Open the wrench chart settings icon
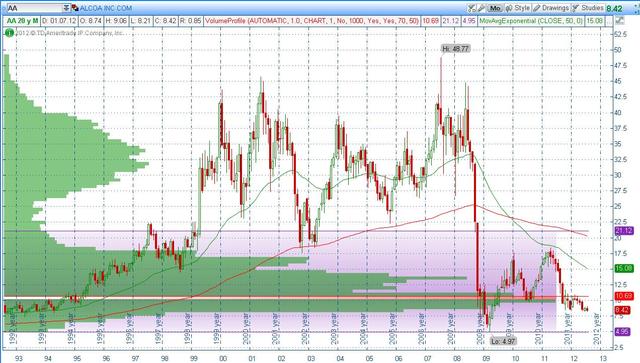Image resolution: width=640 pixels, height=363 pixels. (x=481, y=8)
